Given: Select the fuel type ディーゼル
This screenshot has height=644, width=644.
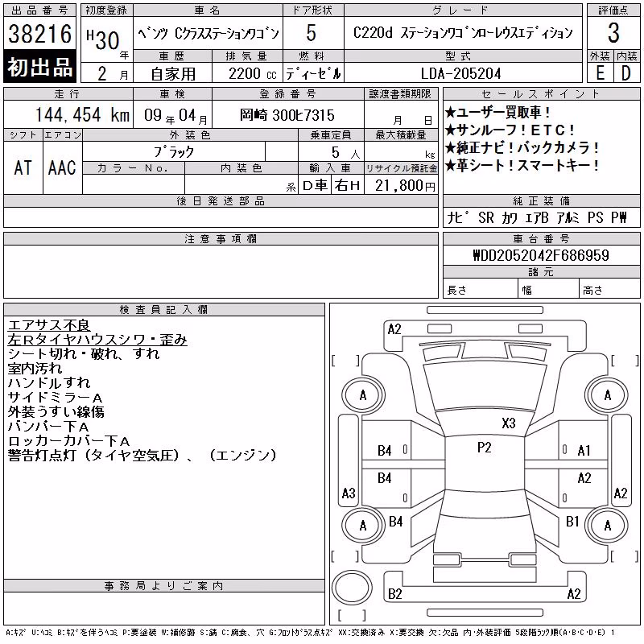Looking at the screenshot, I should coord(313,74).
